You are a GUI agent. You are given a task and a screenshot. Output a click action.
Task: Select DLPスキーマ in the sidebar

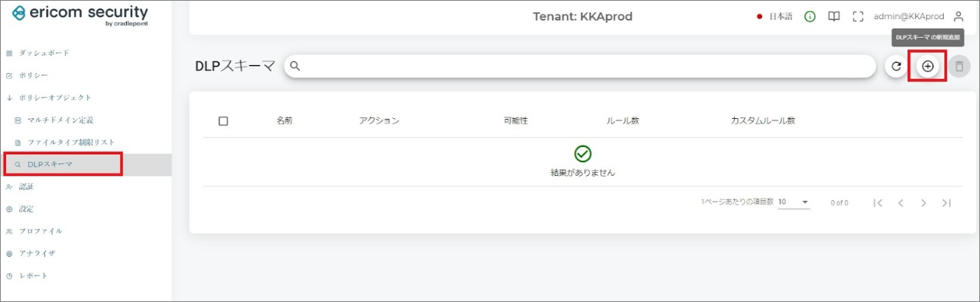click(50, 164)
